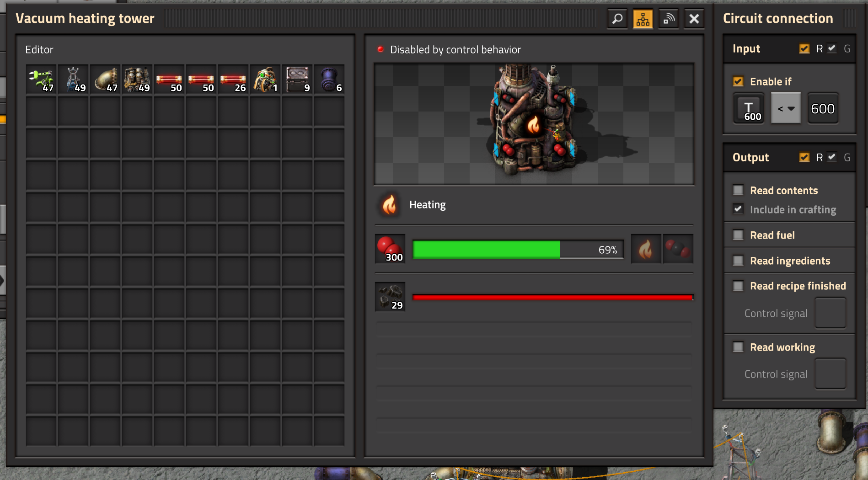This screenshot has height=480, width=868.
Task: Enable the Read recipe finished checkbox
Action: coord(738,286)
